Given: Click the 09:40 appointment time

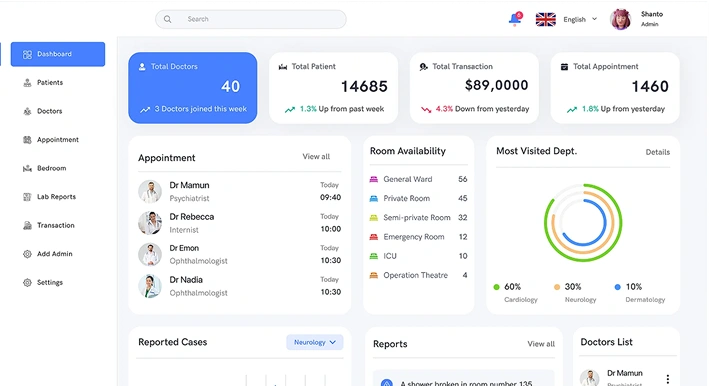Looking at the screenshot, I should point(331,198).
